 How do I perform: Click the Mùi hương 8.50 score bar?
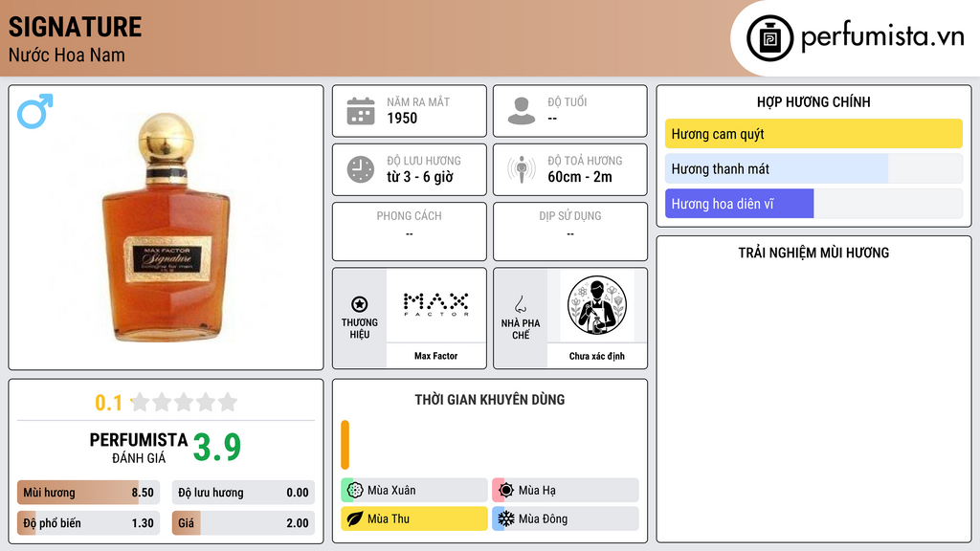click(x=89, y=493)
